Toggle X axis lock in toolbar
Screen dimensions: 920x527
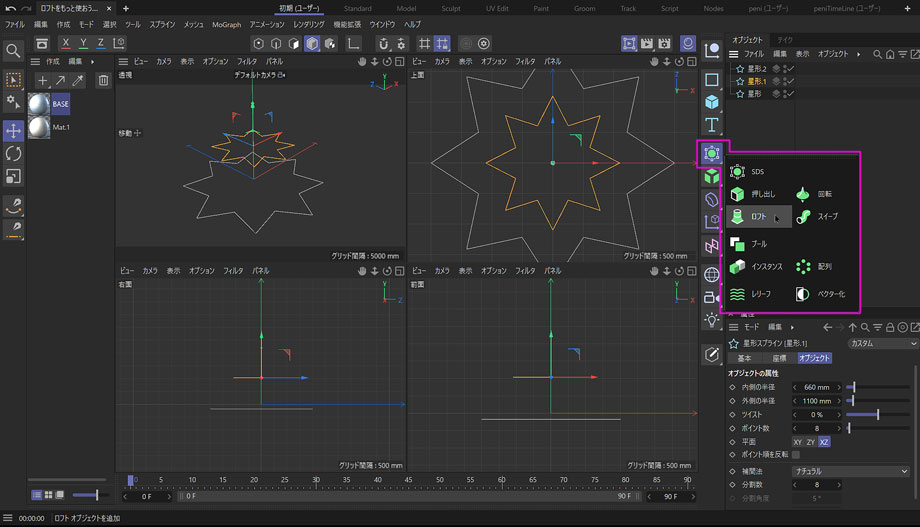[x=66, y=44]
